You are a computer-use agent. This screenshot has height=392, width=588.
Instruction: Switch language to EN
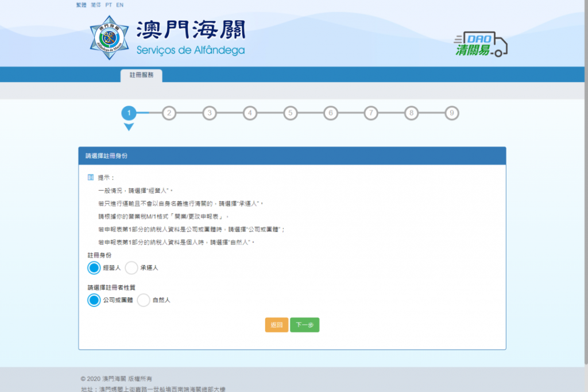(119, 5)
